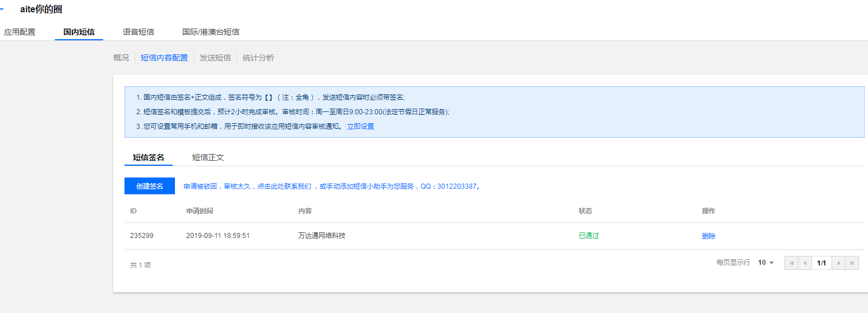Select the 短信签名 tab
This screenshot has width=868, height=313.
149,157
